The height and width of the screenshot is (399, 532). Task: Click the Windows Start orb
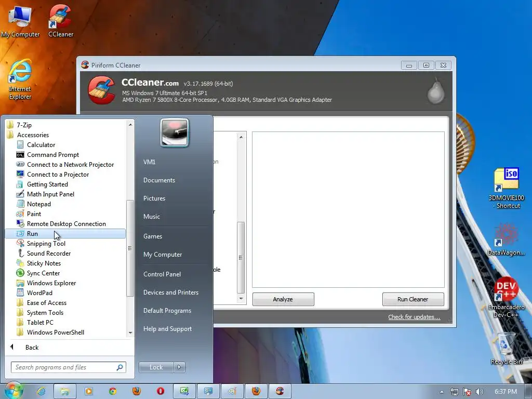coord(13,390)
